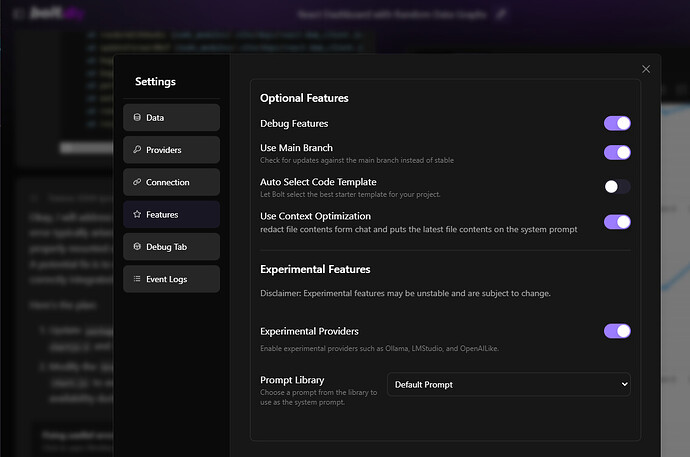Click the key icon beside Providers
Screen dimensions: 690x457
coord(137,150)
